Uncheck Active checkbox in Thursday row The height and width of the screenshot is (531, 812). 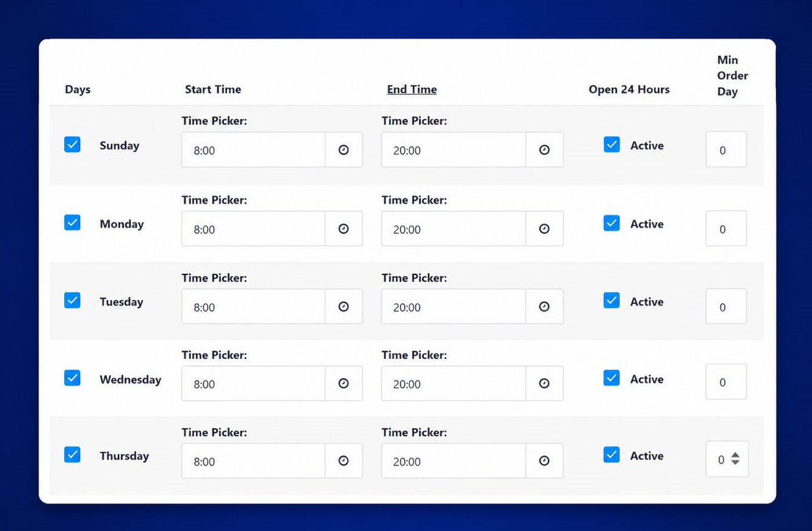(x=612, y=454)
